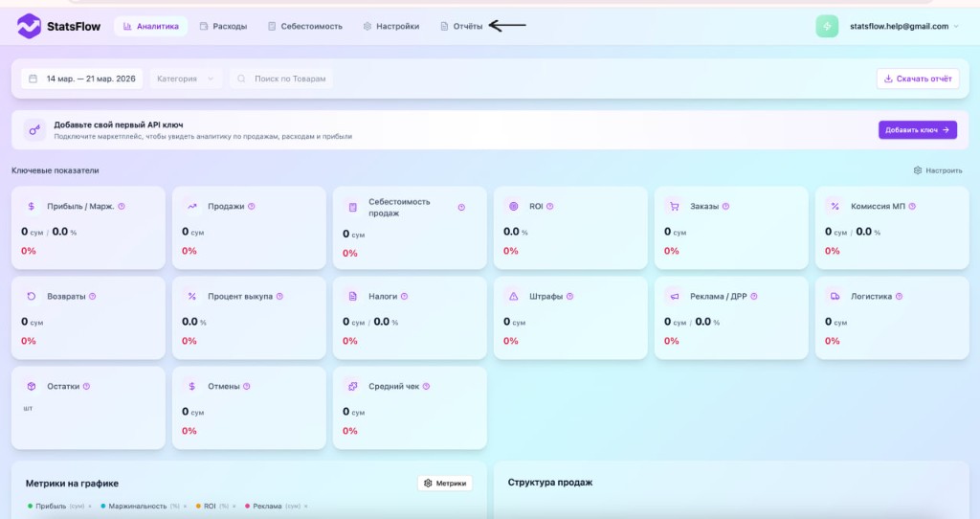Click the Себестоимость продаж card icon
This screenshot has height=519, width=980.
(352, 207)
